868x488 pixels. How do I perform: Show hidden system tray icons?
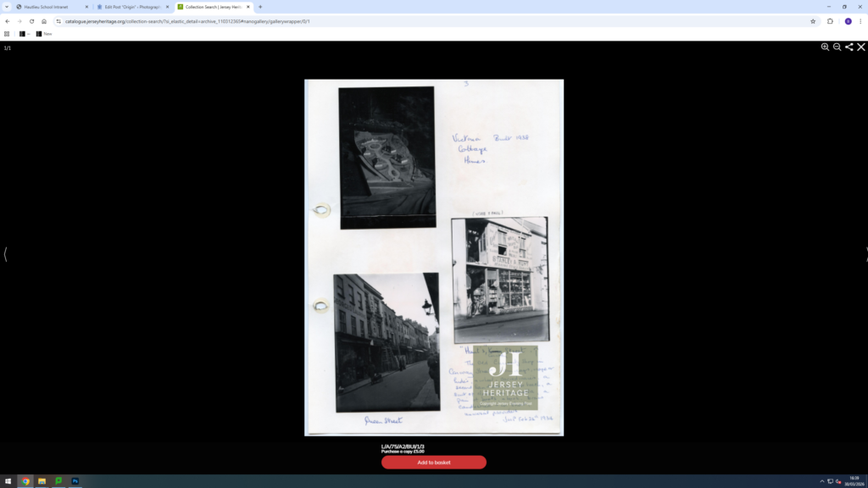coord(821,481)
